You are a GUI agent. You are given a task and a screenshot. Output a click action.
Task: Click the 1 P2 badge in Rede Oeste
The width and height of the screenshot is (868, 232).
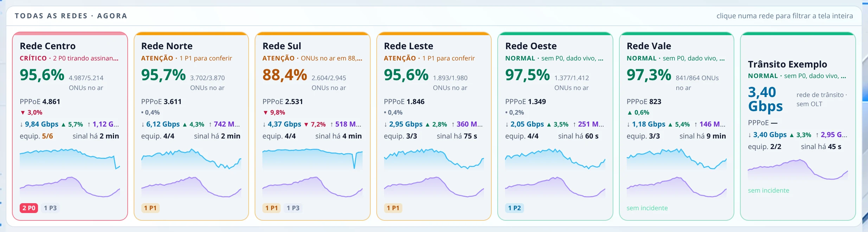(515, 208)
